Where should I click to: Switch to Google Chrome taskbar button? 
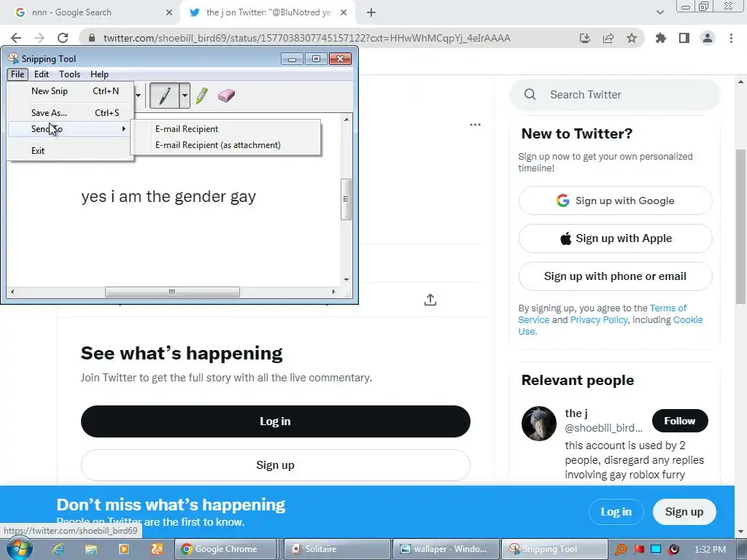225,550
